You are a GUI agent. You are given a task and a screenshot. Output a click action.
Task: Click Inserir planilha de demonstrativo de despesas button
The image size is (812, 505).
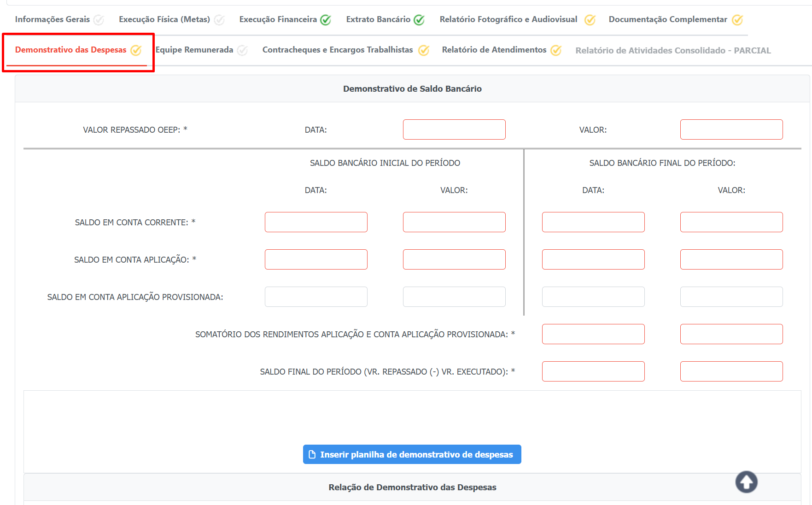click(412, 454)
